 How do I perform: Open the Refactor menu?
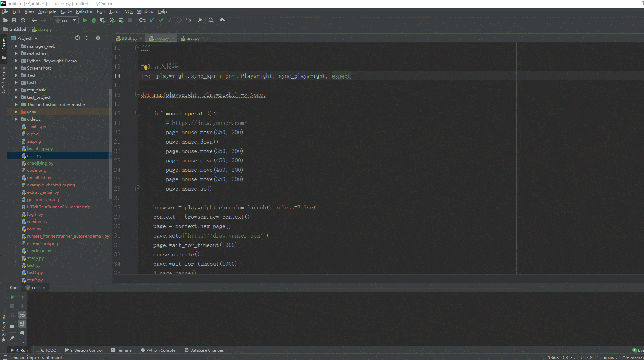click(84, 11)
